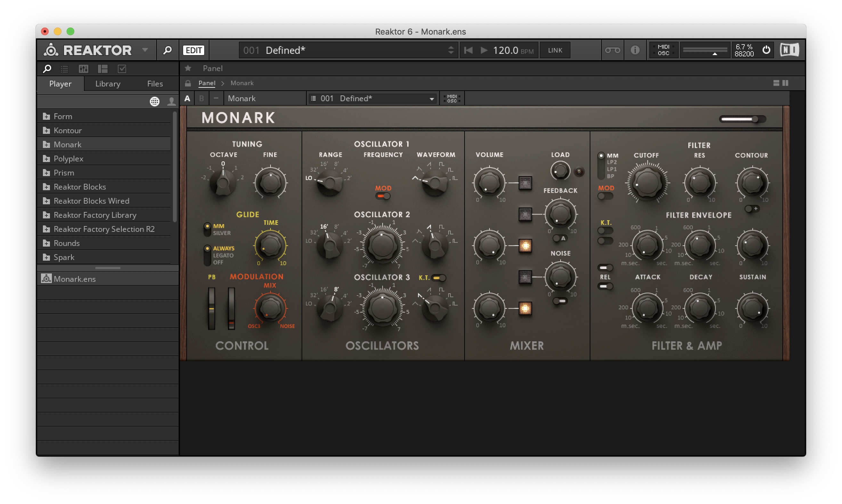Toggle the amp REL switch
The image size is (842, 504).
605,286
